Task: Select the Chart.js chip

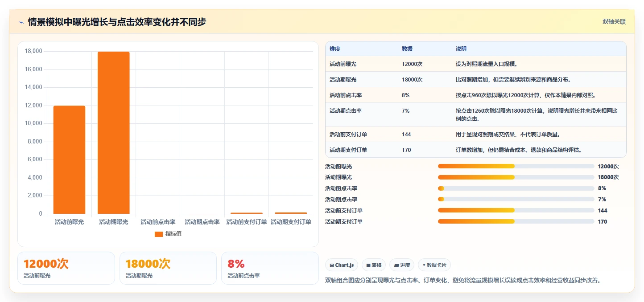Action: point(342,265)
